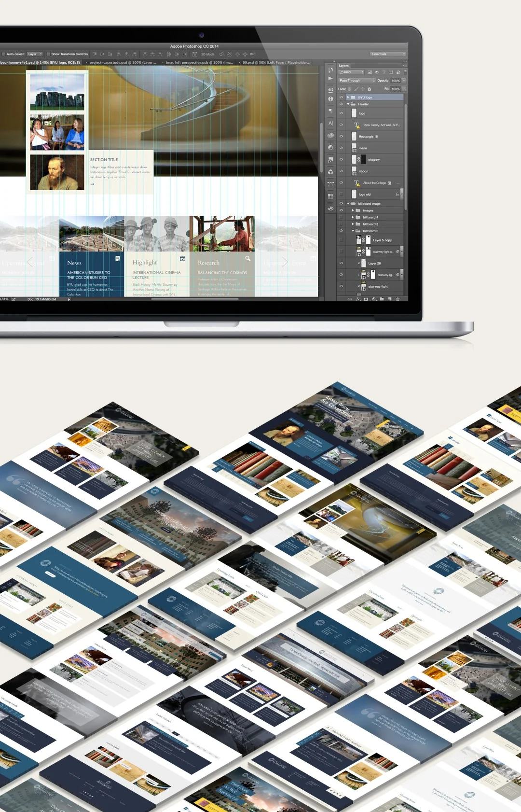Open the Creative Cloud Libraries panel icon
Screen dimensions: 521x812
coord(330,136)
